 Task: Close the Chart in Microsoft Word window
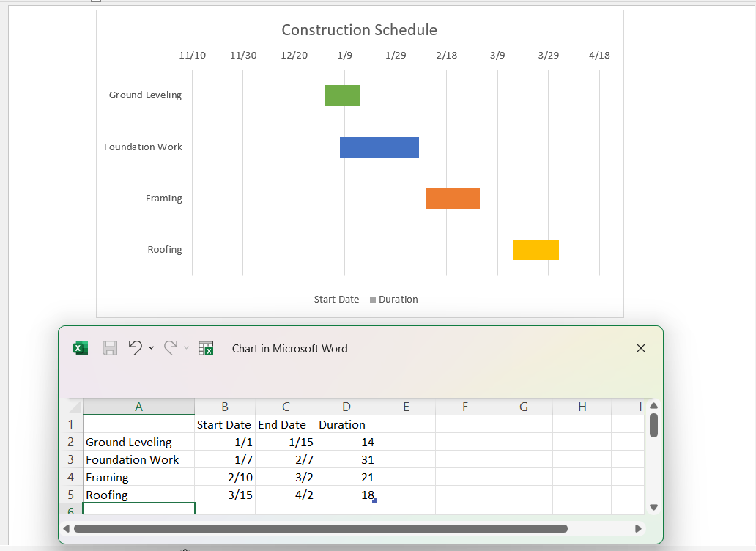[641, 348]
